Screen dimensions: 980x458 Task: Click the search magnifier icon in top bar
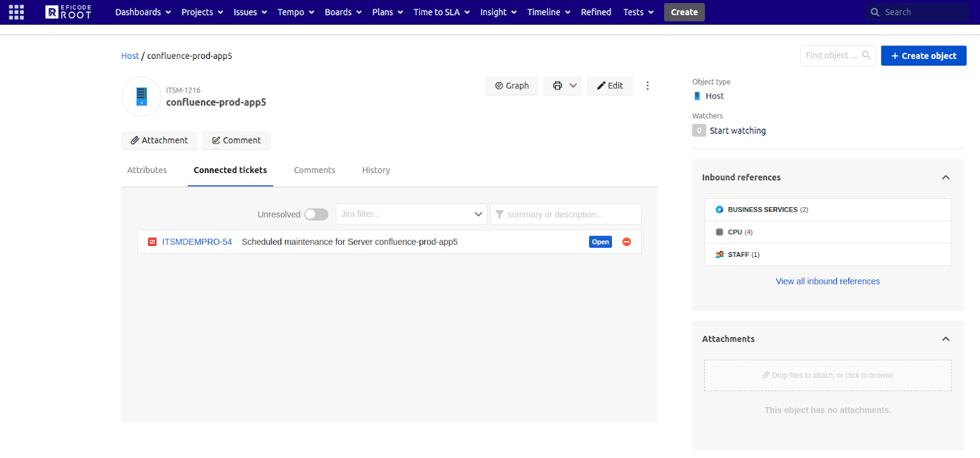point(875,12)
